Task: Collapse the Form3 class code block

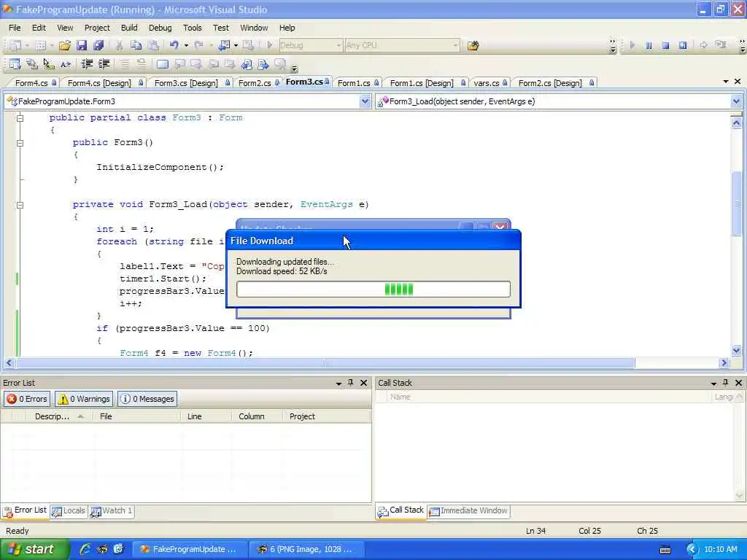Action: pyautogui.click(x=20, y=117)
